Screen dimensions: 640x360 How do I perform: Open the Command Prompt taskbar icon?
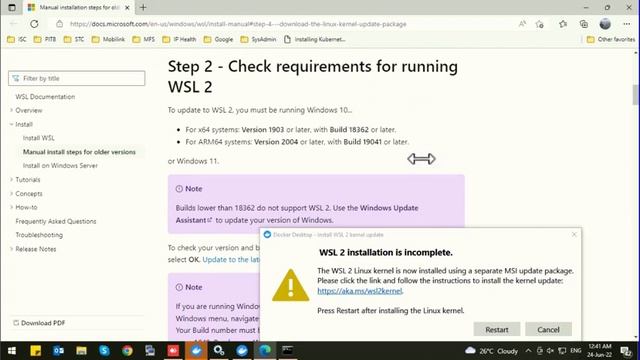[288, 351]
